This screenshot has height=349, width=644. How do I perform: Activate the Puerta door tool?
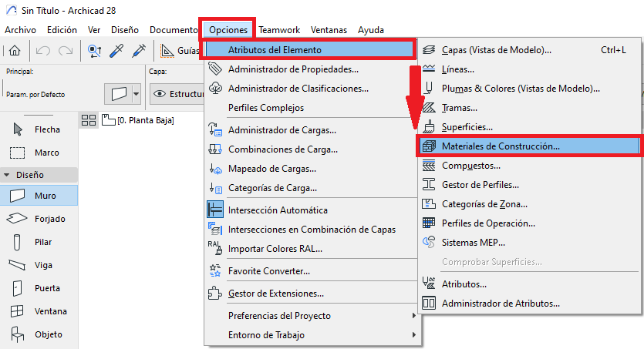point(39,288)
